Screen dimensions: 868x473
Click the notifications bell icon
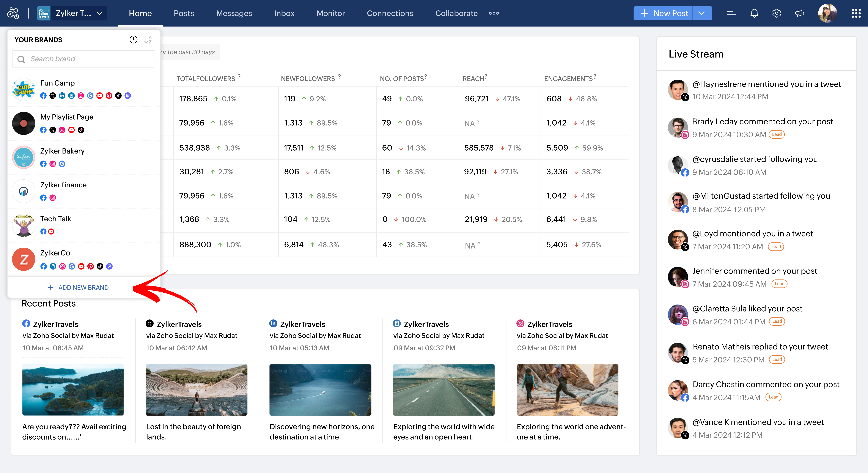tap(754, 13)
